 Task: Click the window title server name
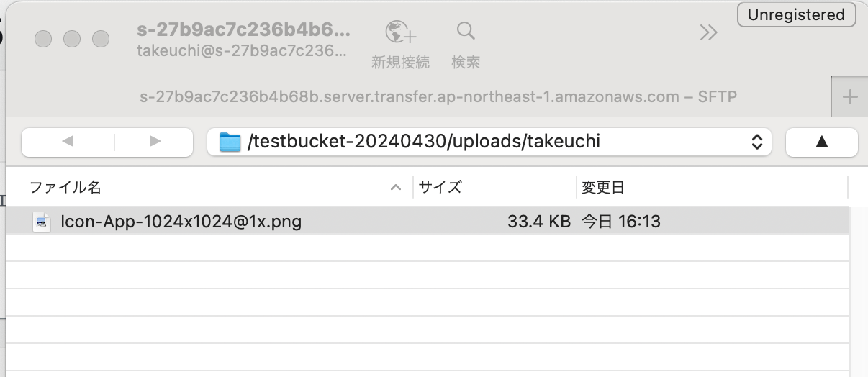[x=243, y=31]
